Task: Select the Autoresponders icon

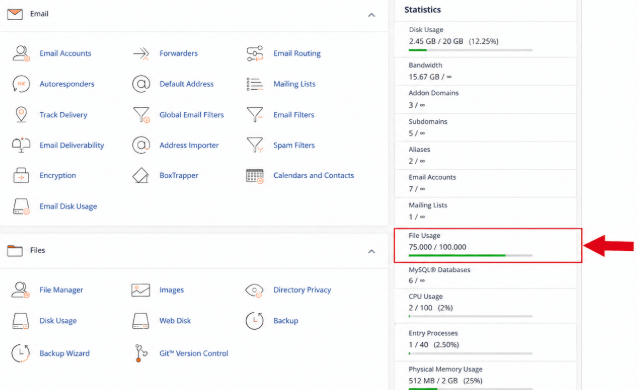Action: click(x=21, y=84)
